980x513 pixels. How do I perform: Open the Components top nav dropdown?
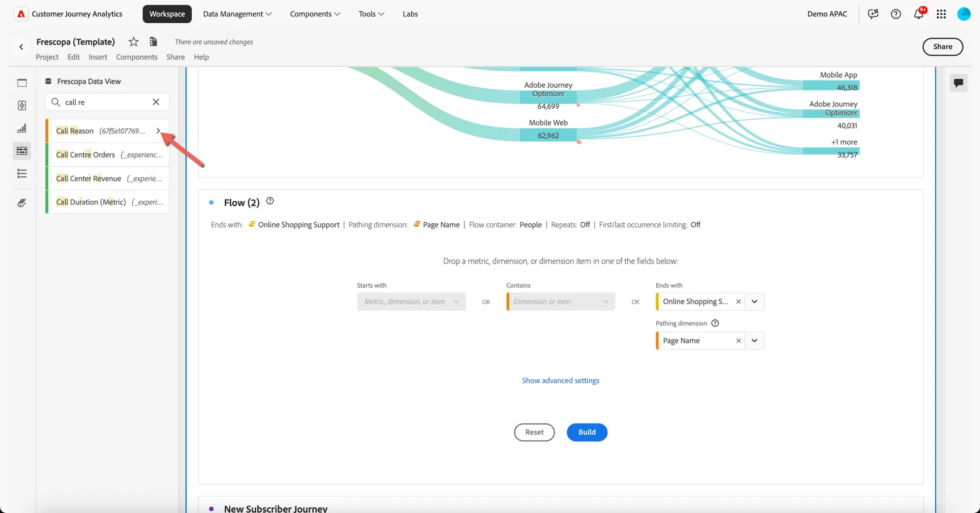tap(315, 14)
